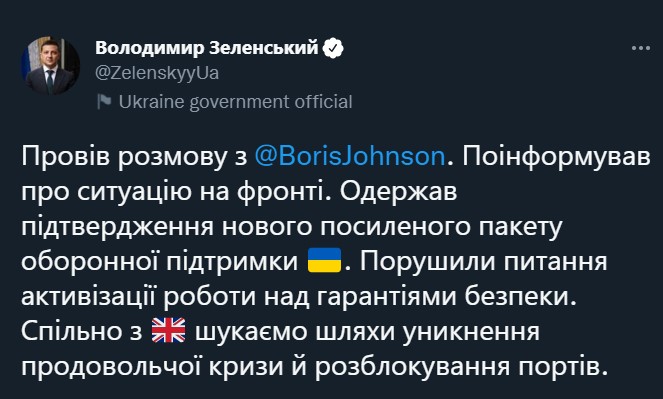The width and height of the screenshot is (663, 399).
Task: Click the Ukraine flag emoji
Action: (x=324, y=260)
